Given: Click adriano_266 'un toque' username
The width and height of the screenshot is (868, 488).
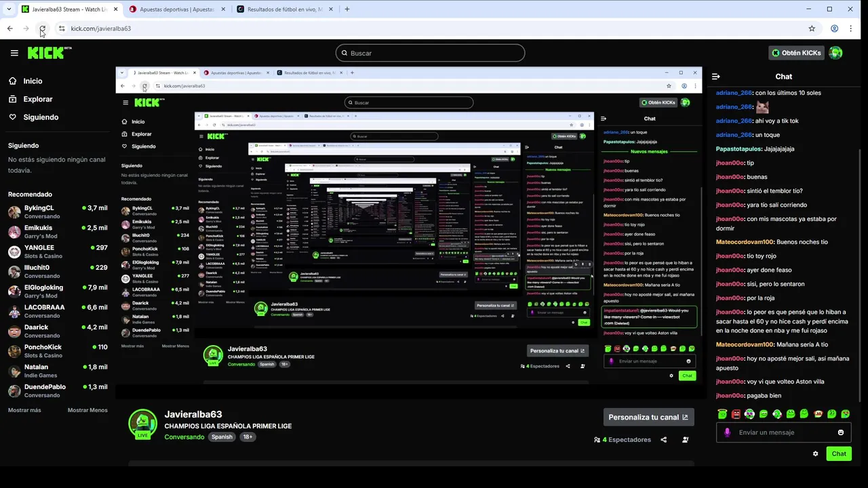Looking at the screenshot, I should [734, 135].
